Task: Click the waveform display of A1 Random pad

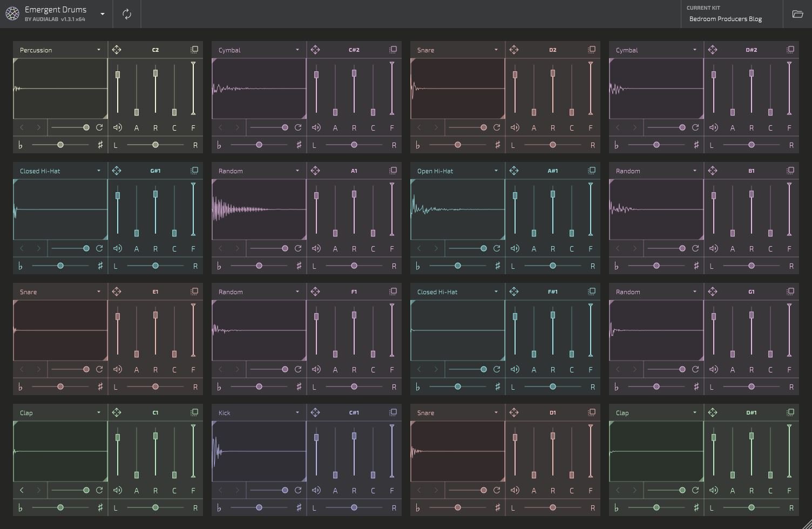Action: point(259,209)
